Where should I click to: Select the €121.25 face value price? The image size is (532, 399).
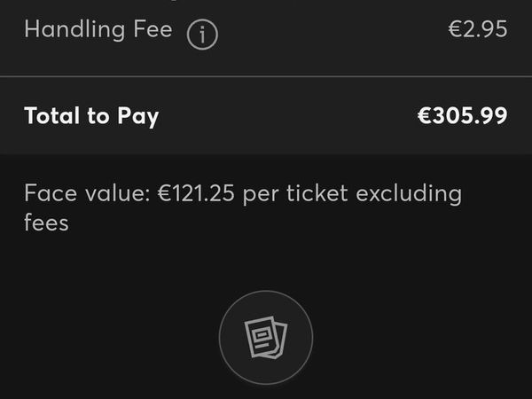point(196,193)
